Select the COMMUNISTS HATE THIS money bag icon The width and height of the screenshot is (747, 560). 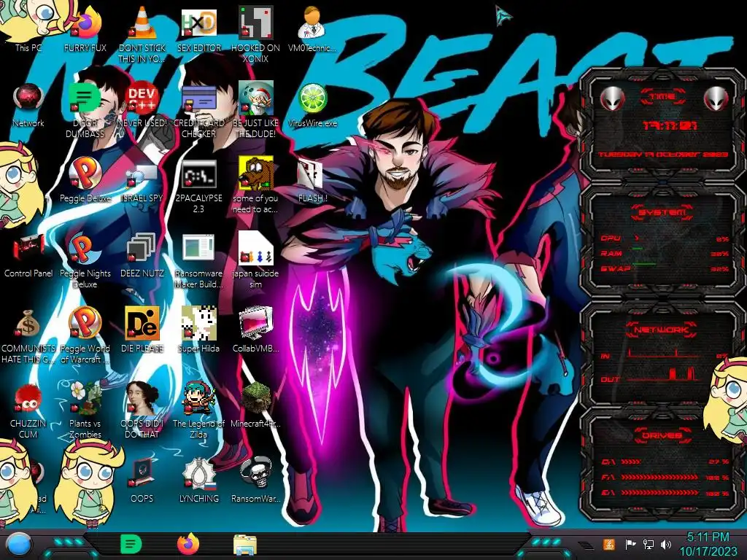pyautogui.click(x=28, y=336)
